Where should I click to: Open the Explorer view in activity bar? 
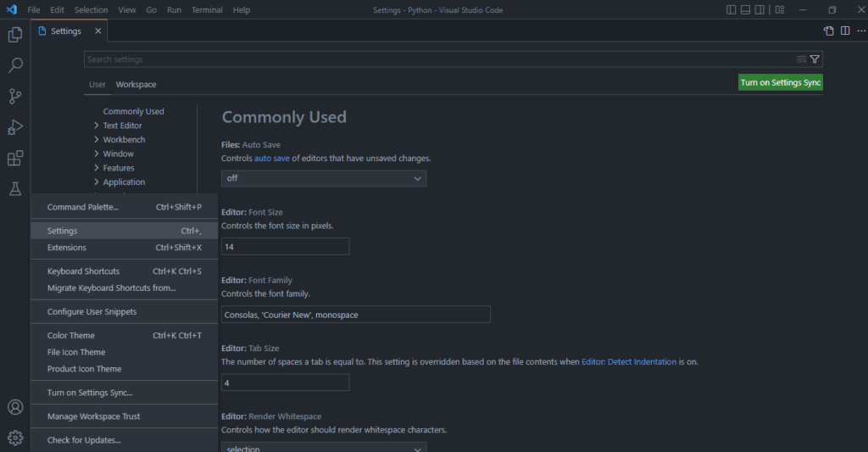pyautogui.click(x=15, y=34)
